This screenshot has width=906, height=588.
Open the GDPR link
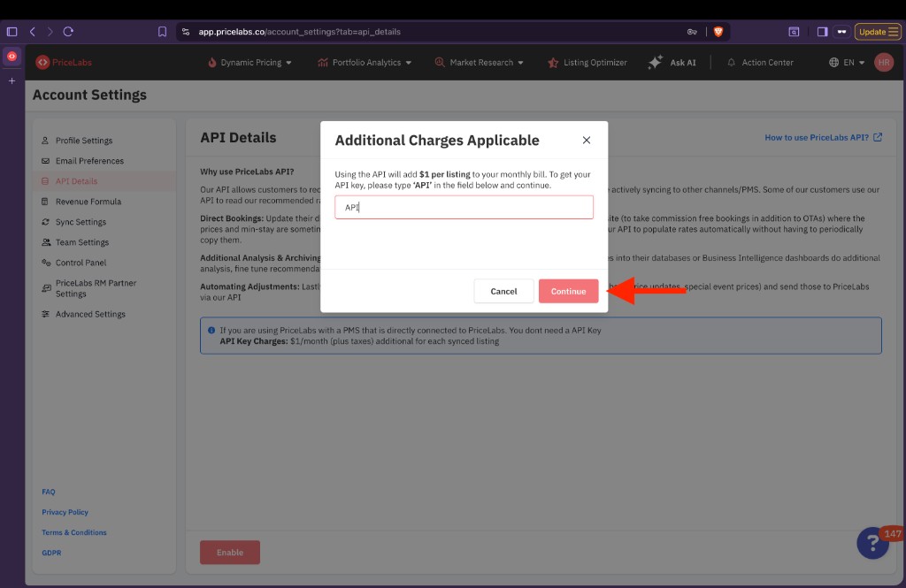pyautogui.click(x=51, y=552)
